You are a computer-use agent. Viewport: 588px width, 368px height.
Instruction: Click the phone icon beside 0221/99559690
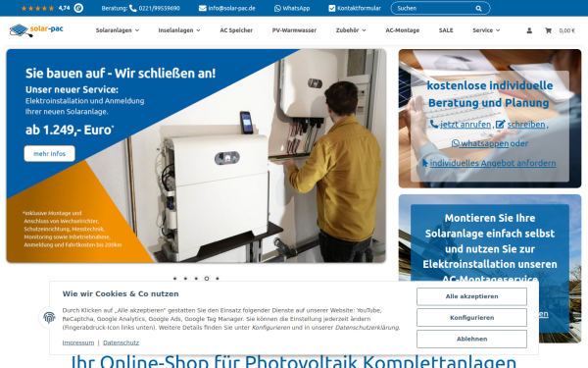tap(132, 8)
